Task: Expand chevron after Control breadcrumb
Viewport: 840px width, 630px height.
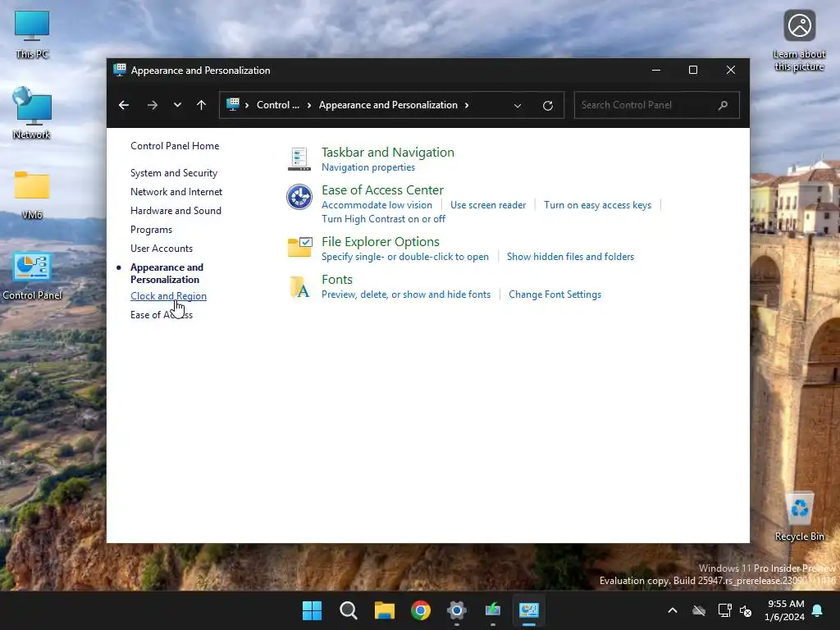Action: pyautogui.click(x=309, y=105)
